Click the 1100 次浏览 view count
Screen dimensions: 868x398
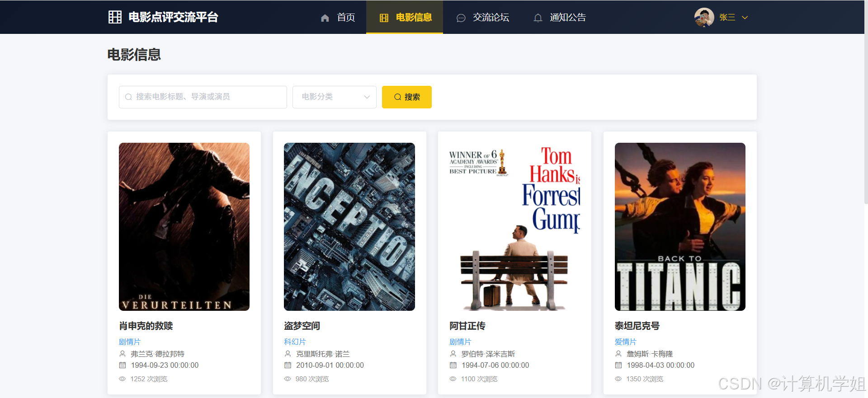pos(479,379)
